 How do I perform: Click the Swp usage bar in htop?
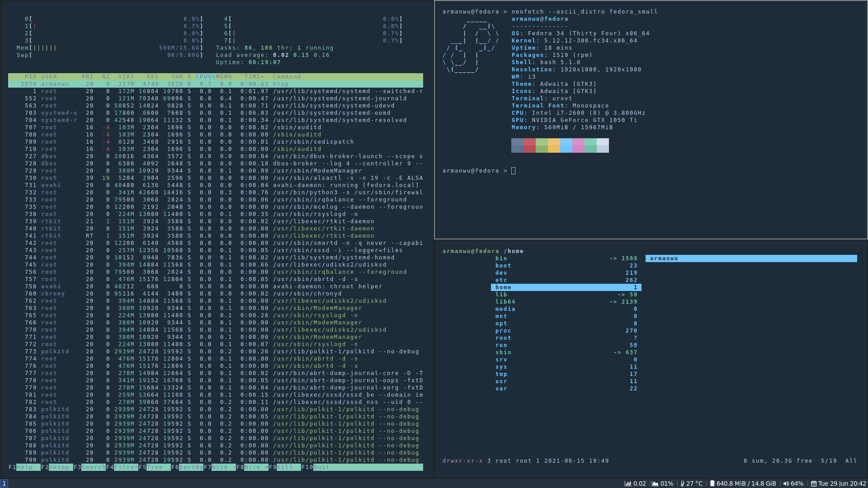click(110, 55)
